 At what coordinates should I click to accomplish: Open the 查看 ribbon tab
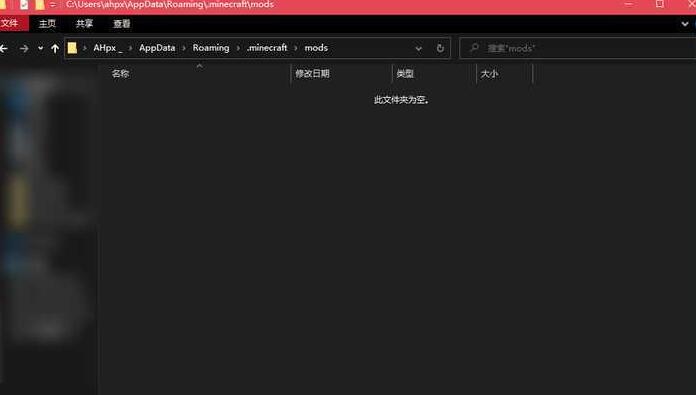pos(122,24)
